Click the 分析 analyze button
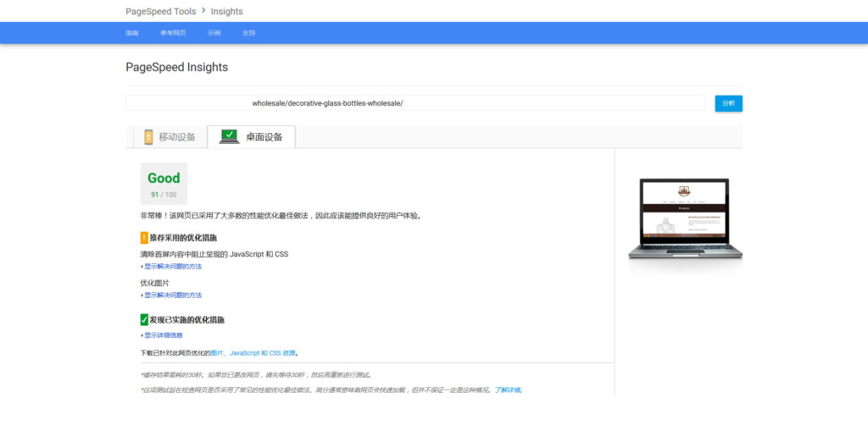This screenshot has height=431, width=868. point(728,103)
